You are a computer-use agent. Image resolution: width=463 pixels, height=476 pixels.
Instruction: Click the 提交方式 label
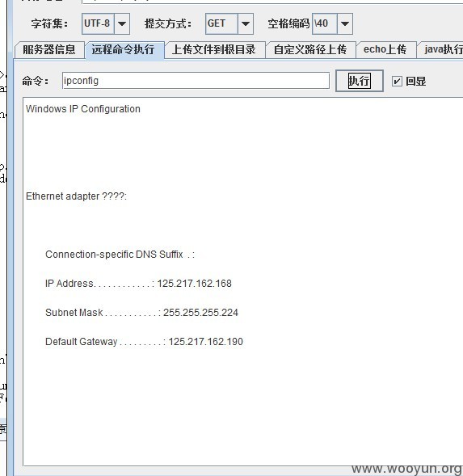coord(168,23)
